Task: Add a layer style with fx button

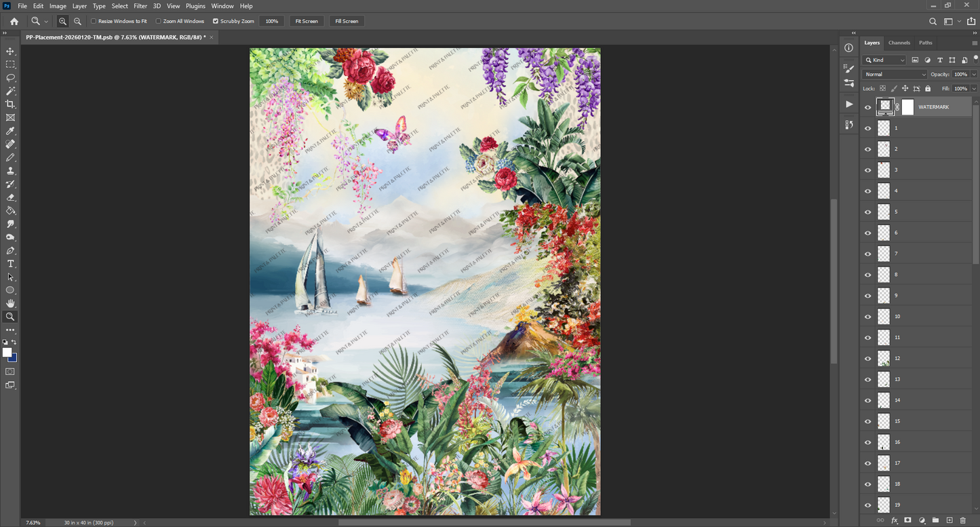Action: click(x=894, y=520)
